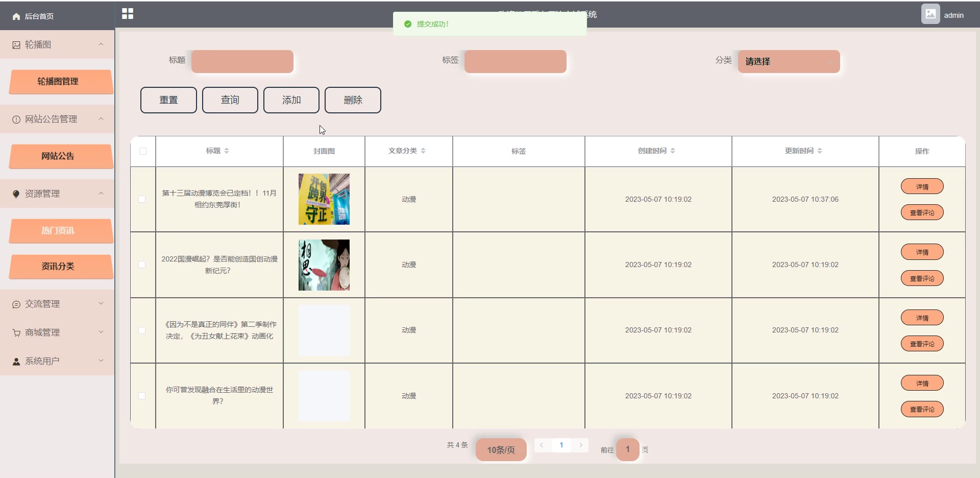980x478 pixels.
Task: View comments for 第十三届动漫博览会 row
Action: (x=922, y=212)
